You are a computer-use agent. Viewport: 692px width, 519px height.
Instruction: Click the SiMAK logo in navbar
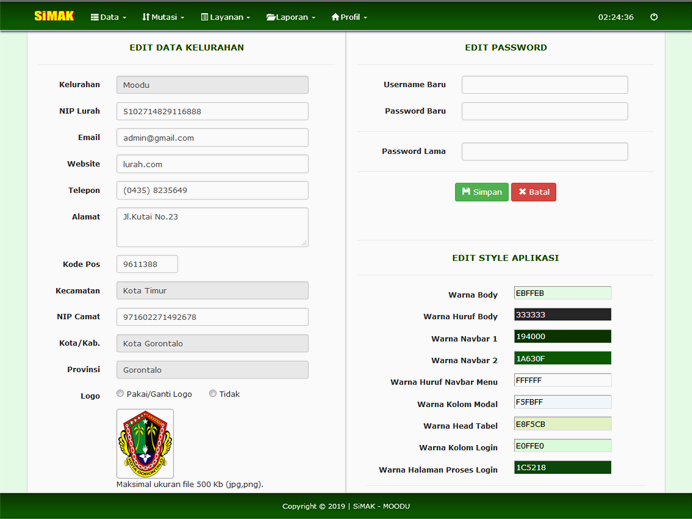coord(53,16)
